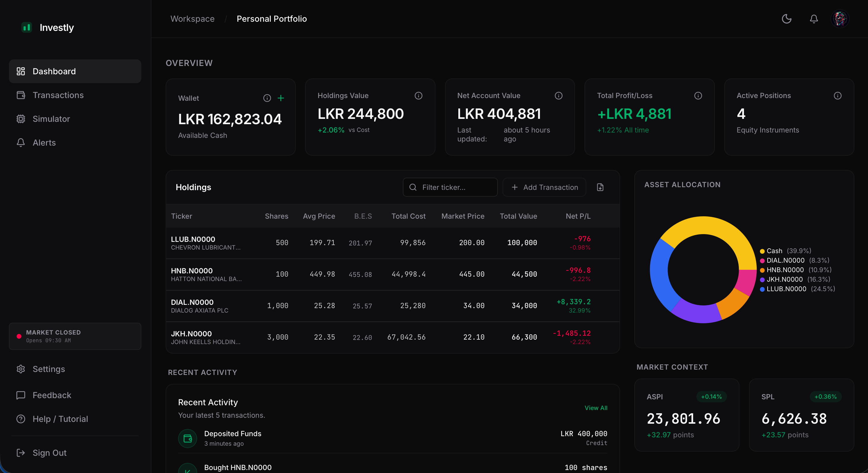Toggle dark mode moon icon
Image resolution: width=868 pixels, height=473 pixels.
[786, 19]
